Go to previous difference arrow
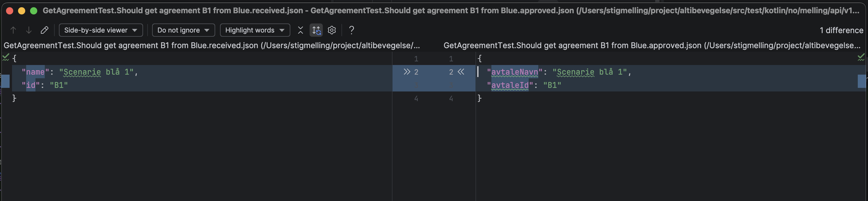868x201 pixels. (x=13, y=30)
